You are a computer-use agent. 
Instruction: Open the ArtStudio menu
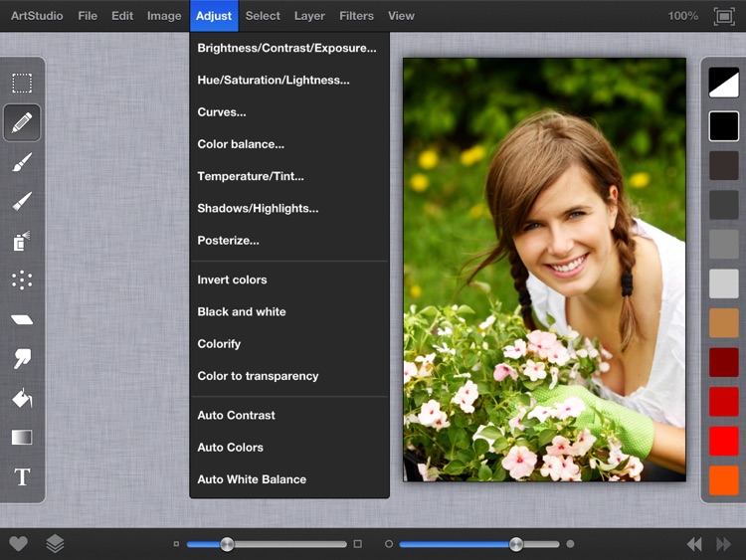(x=37, y=16)
